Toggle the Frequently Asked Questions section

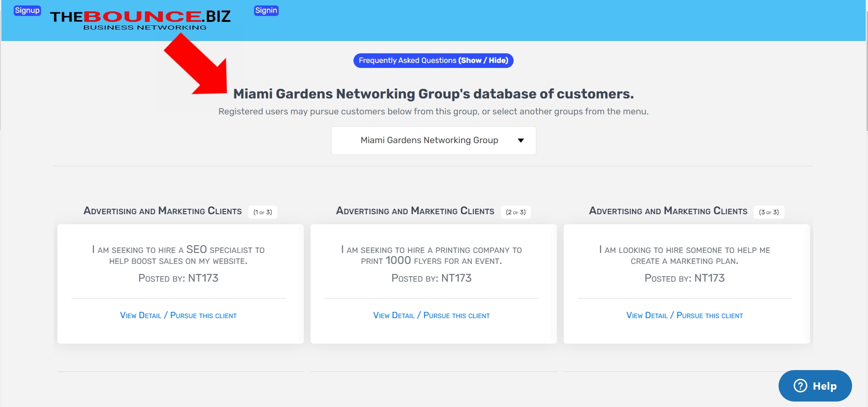click(x=433, y=61)
